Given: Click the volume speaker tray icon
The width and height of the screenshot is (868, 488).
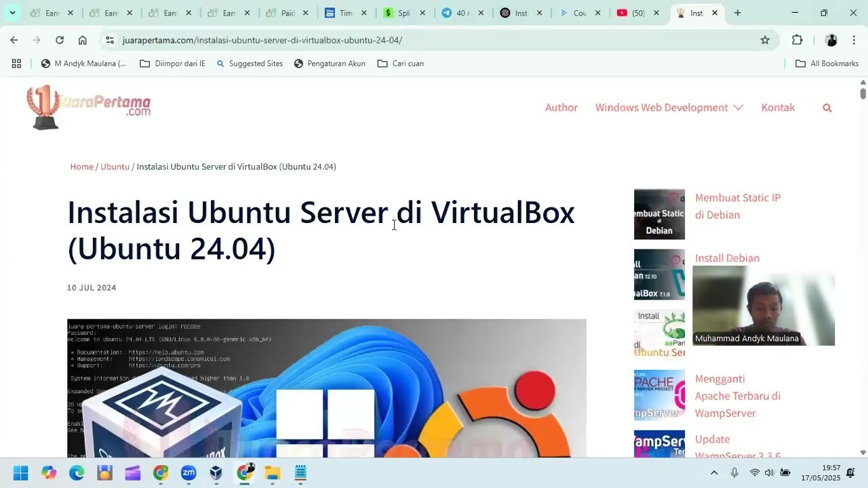Looking at the screenshot, I should click(770, 472).
